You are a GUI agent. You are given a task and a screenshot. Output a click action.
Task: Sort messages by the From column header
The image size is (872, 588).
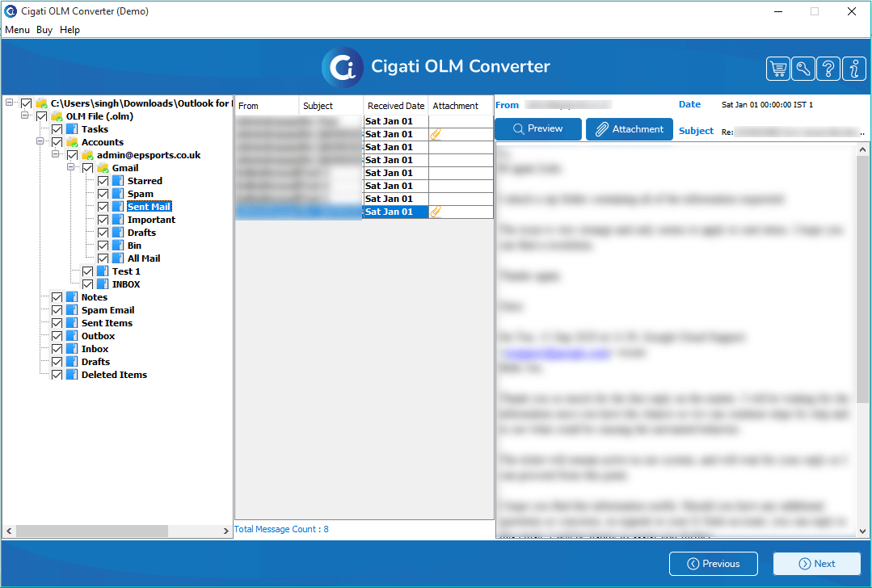pyautogui.click(x=267, y=106)
